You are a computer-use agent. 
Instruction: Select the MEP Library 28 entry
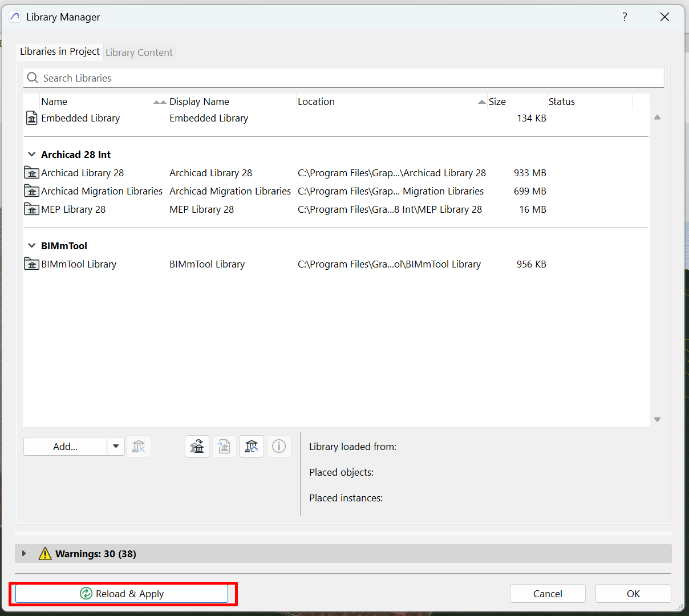74,209
